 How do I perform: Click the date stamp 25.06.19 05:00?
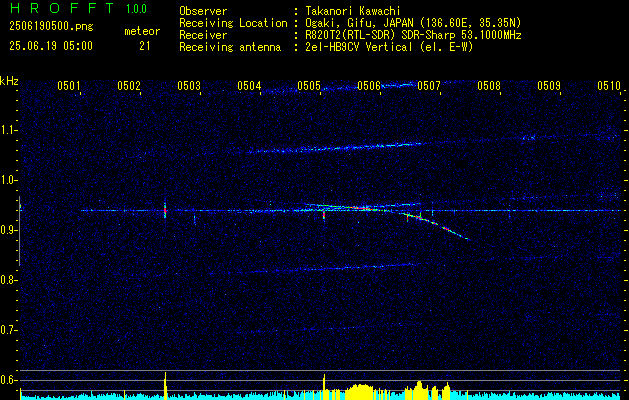point(51,46)
